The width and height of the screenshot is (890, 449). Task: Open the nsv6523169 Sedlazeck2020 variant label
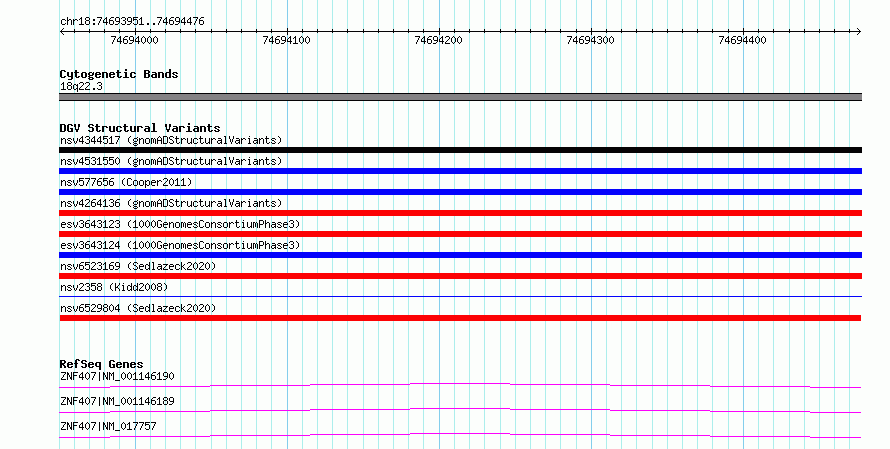tap(138, 266)
